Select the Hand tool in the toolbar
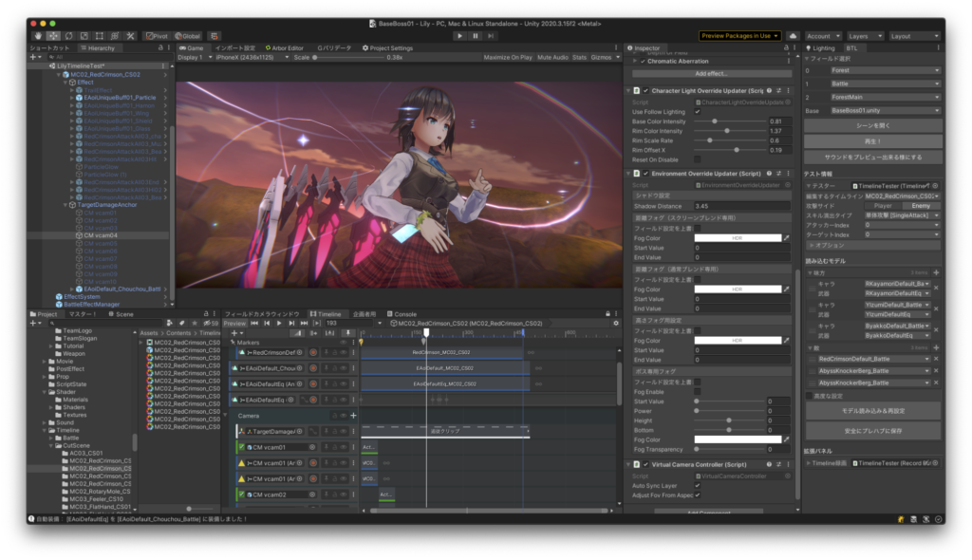Screen dimensions: 972x560 (x=38, y=36)
